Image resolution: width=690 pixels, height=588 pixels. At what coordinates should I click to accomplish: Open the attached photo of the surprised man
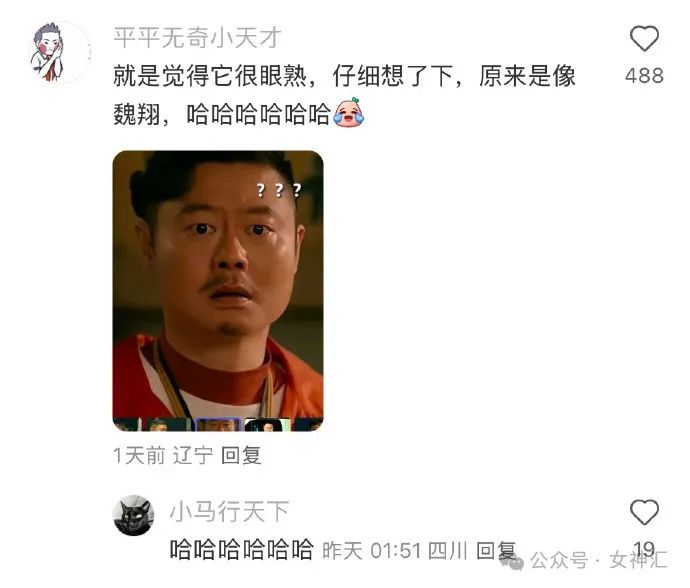(218, 291)
